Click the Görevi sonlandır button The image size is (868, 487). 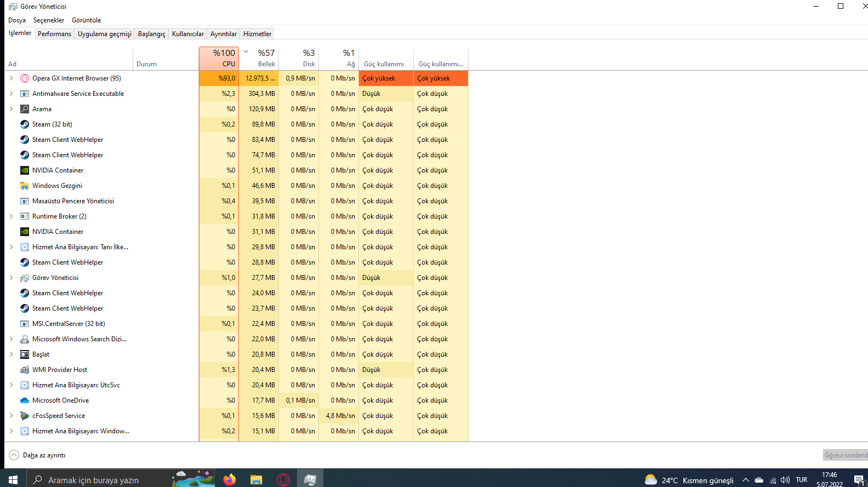click(846, 455)
